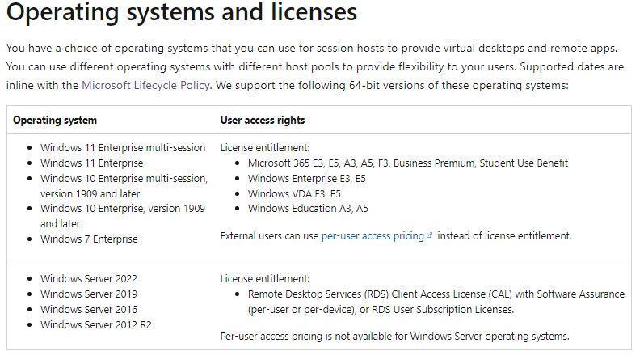644x360 pixels.
Task: Select the 'Windows Server 2019' list item
Action: 89,294
